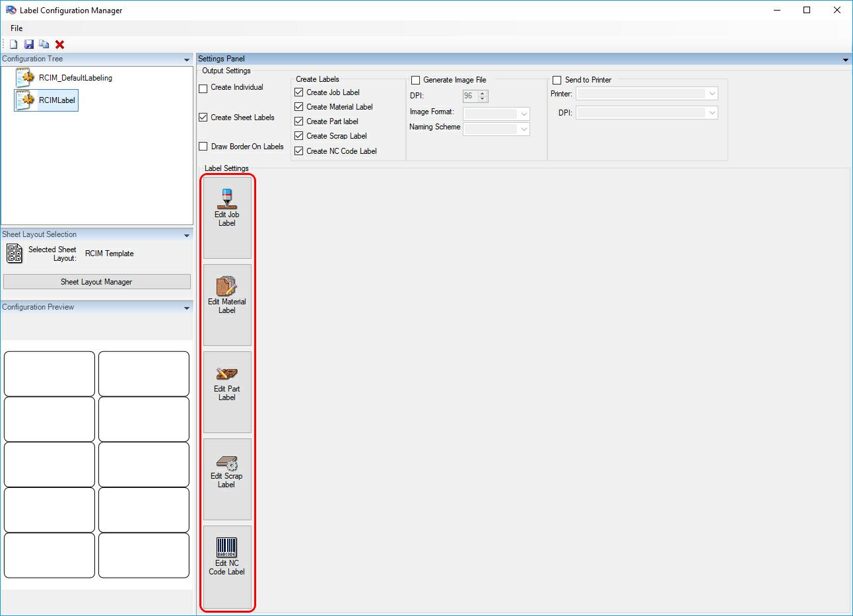Uncheck the Create Sheet Labels option
Image resolution: width=853 pixels, height=616 pixels.
[203, 118]
